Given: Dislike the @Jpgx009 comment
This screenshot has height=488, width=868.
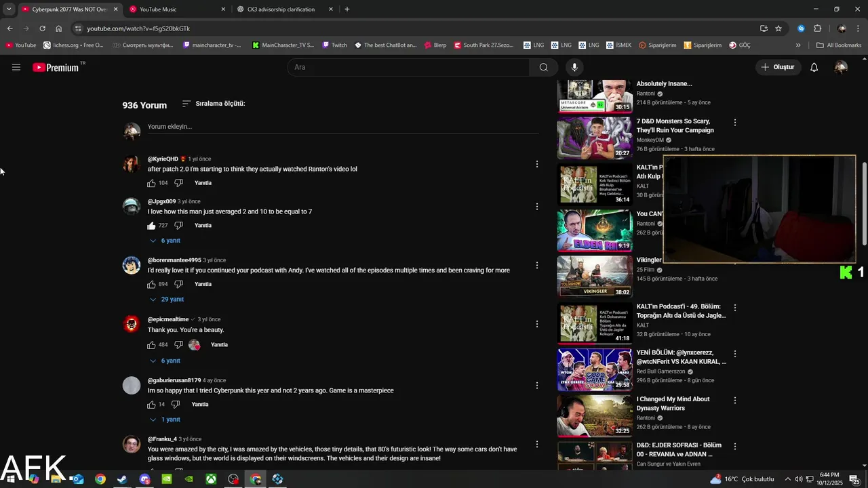Looking at the screenshot, I should click(x=178, y=225).
